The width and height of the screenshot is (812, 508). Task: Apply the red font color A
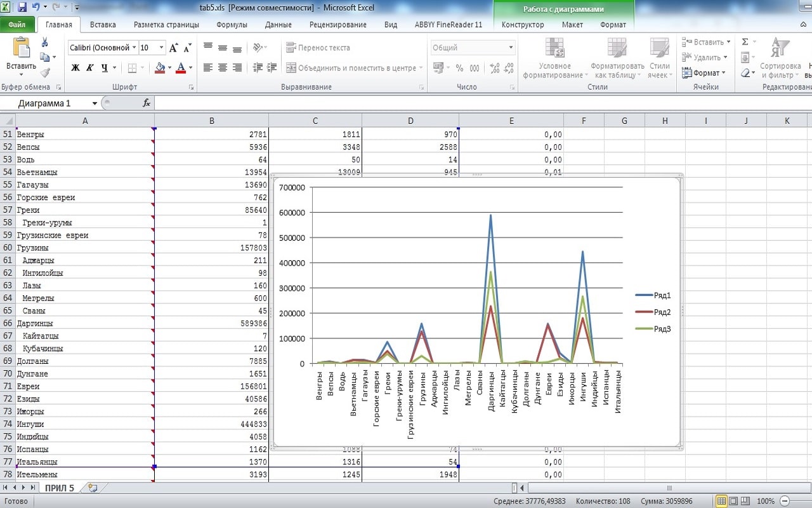[x=181, y=68]
